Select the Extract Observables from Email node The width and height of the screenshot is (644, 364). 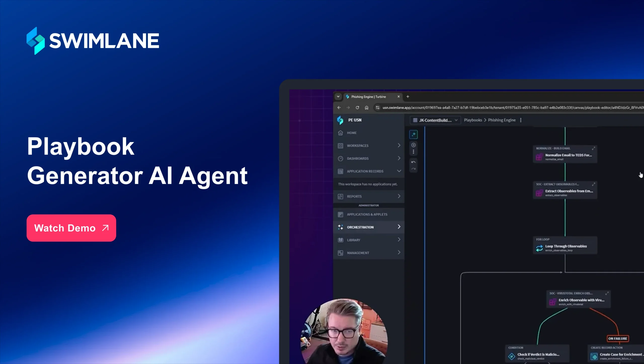click(565, 190)
